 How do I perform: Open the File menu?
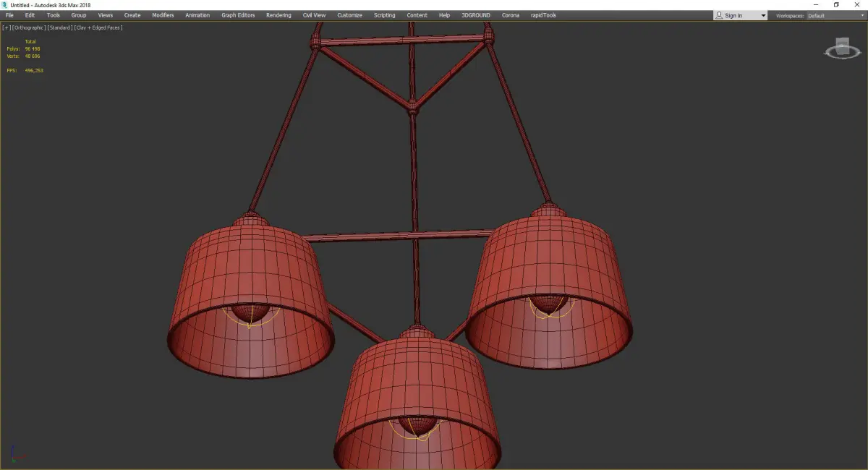(x=9, y=15)
